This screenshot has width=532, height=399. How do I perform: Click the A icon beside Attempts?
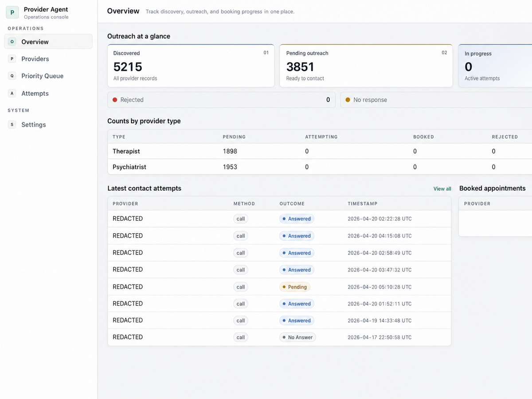click(12, 94)
